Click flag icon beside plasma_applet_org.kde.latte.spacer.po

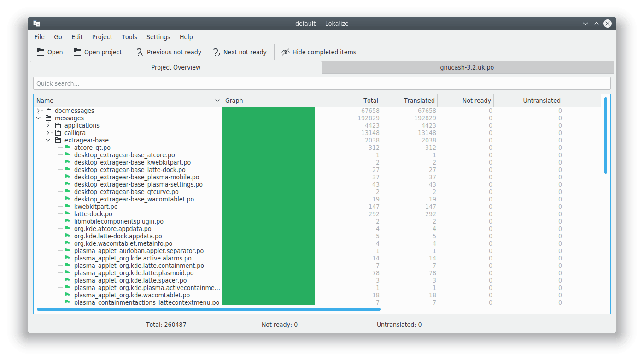point(68,280)
